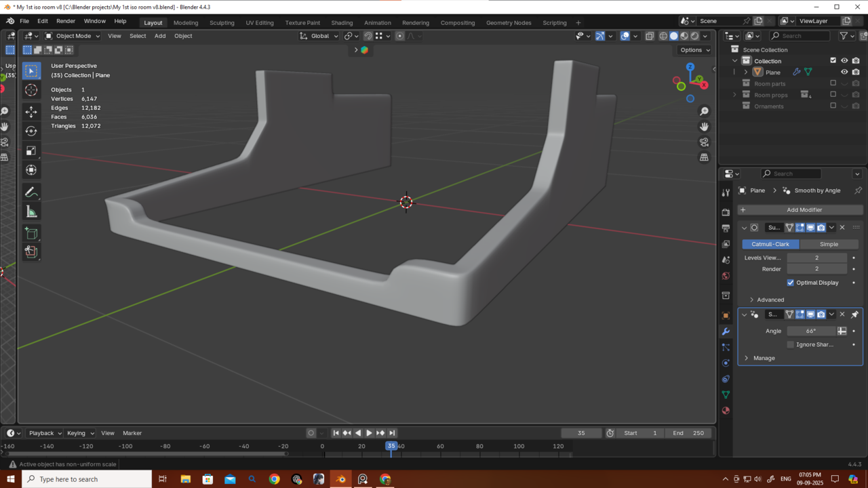Viewport: 868px width, 488px height.
Task: Toggle camera view in viewport
Action: [704, 142]
